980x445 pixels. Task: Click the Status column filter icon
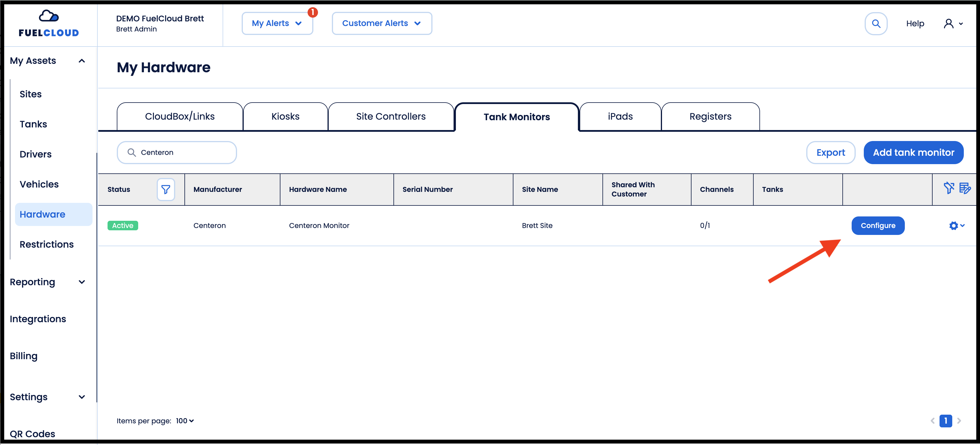(x=166, y=189)
